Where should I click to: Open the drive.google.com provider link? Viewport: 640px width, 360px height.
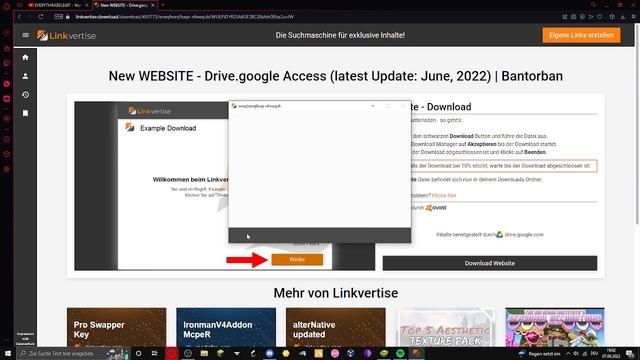(524, 235)
